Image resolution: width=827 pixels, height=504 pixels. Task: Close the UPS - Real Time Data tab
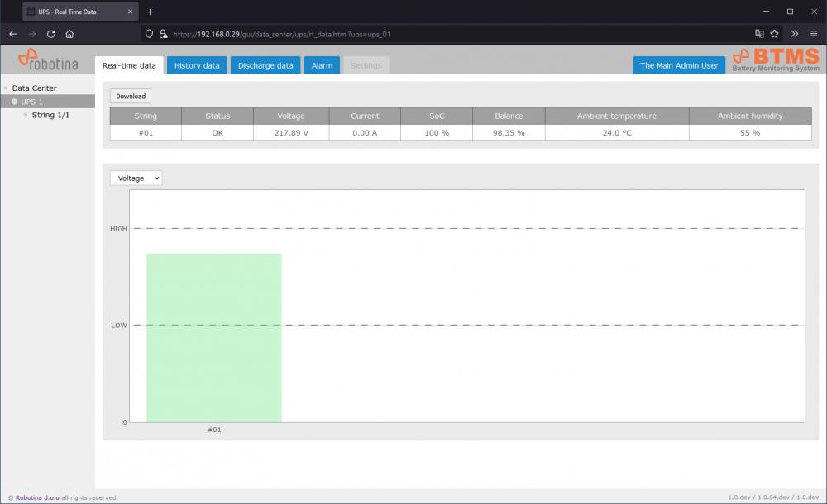[131, 12]
